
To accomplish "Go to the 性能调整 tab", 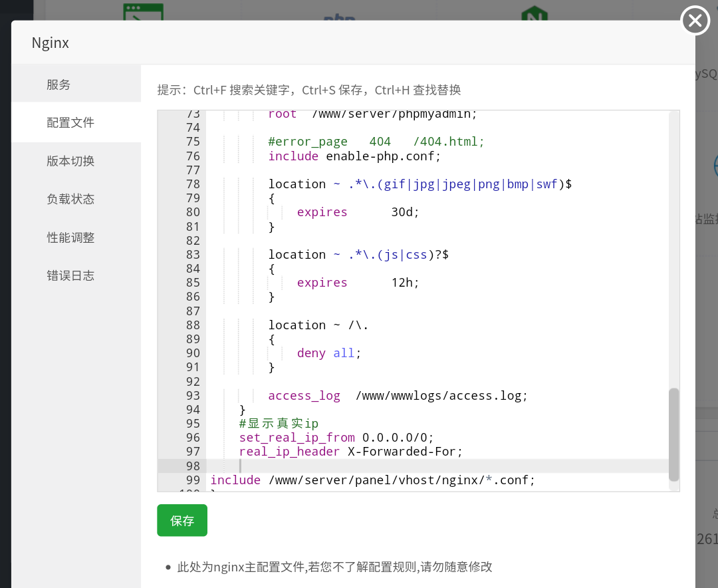I will point(70,237).
